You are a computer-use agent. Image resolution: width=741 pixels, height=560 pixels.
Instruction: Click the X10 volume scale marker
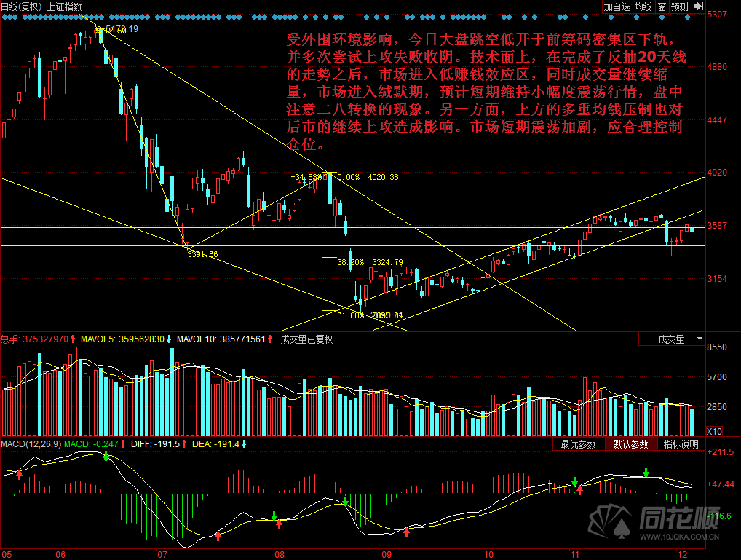coord(715,432)
